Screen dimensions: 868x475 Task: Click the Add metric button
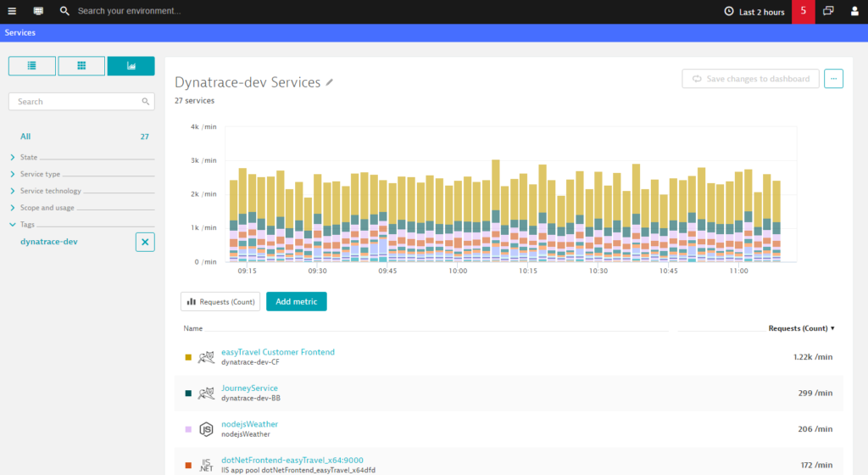pos(296,302)
